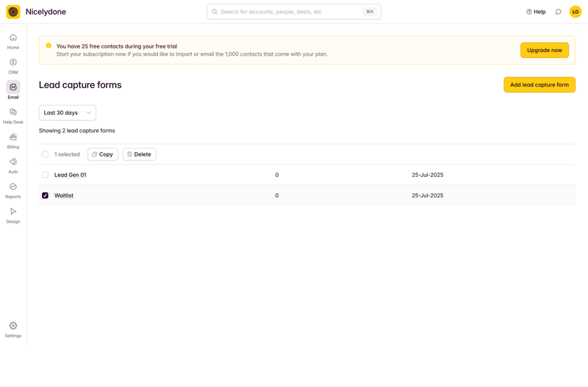Click the Lead Gen 01 count 0
This screenshot has width=588, height=387.
pyautogui.click(x=277, y=175)
